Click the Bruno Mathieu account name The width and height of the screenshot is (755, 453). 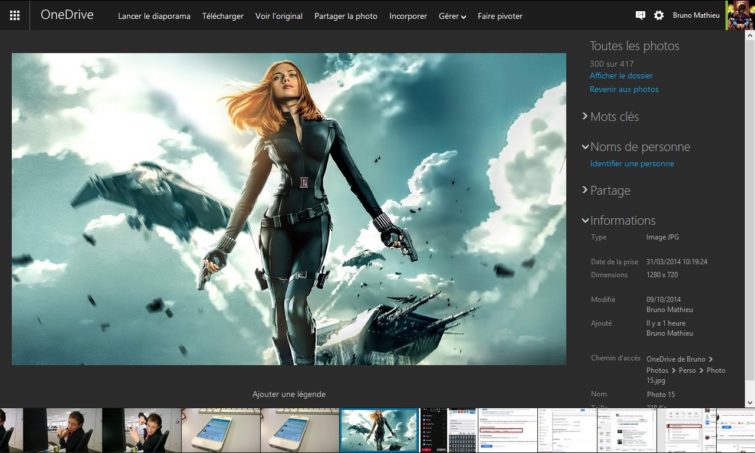coord(696,15)
